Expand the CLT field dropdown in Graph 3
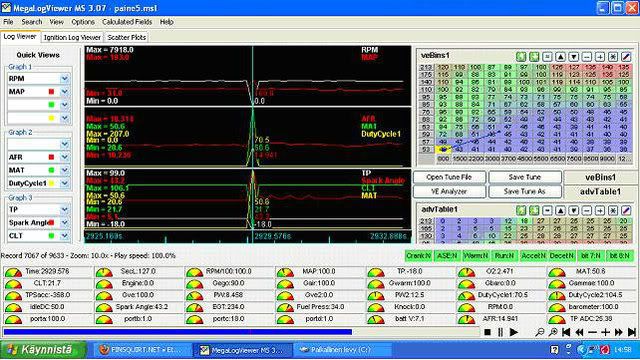Viewport: 640px width, 360px height. [64, 236]
